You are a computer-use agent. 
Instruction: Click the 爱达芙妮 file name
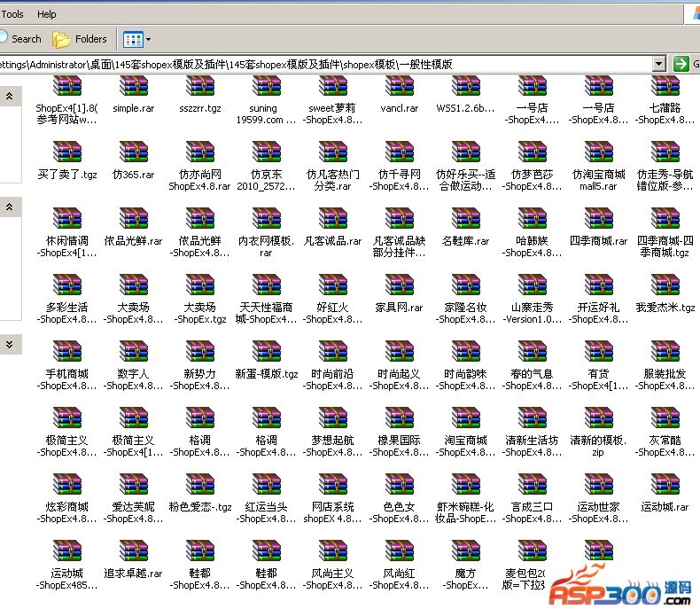(134, 512)
